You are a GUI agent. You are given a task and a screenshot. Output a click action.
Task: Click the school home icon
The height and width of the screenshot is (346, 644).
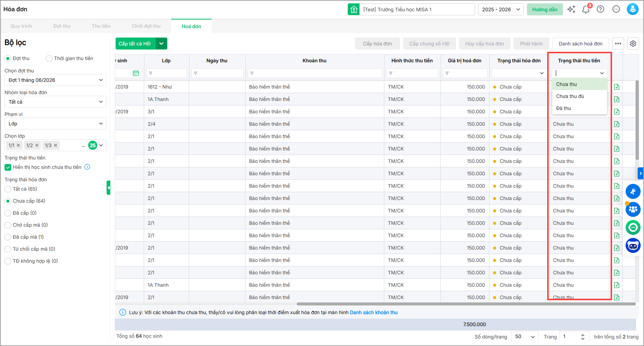[x=354, y=9]
